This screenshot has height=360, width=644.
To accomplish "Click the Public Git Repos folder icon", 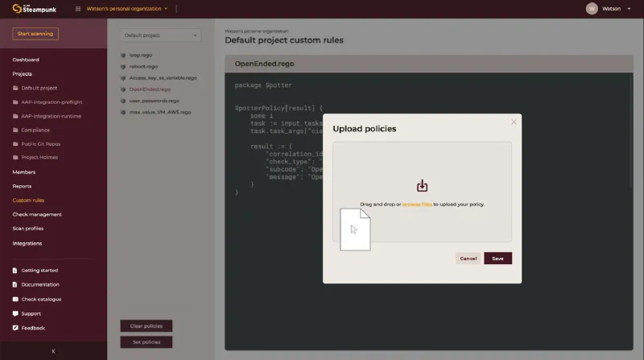I will (x=15, y=144).
